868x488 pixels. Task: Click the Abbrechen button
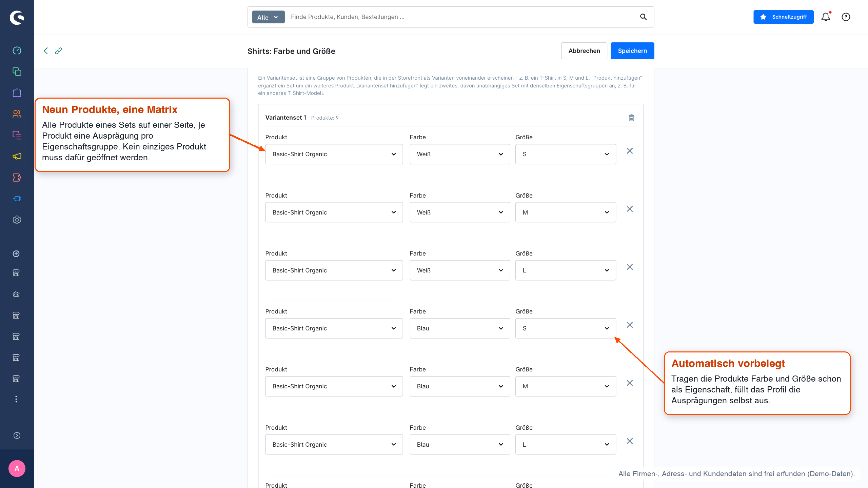point(584,51)
